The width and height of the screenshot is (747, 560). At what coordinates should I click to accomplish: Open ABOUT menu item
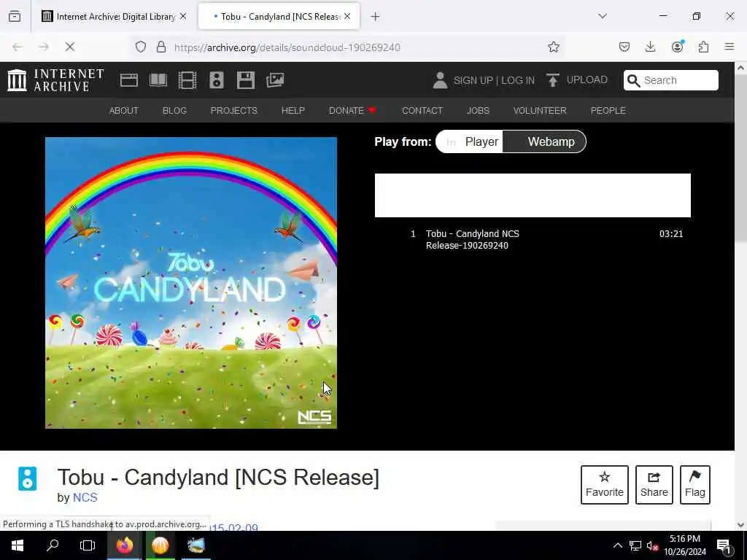124,111
